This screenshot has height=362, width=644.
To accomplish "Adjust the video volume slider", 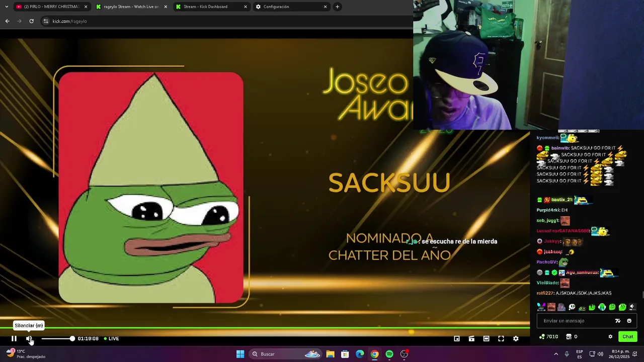I will [57, 339].
